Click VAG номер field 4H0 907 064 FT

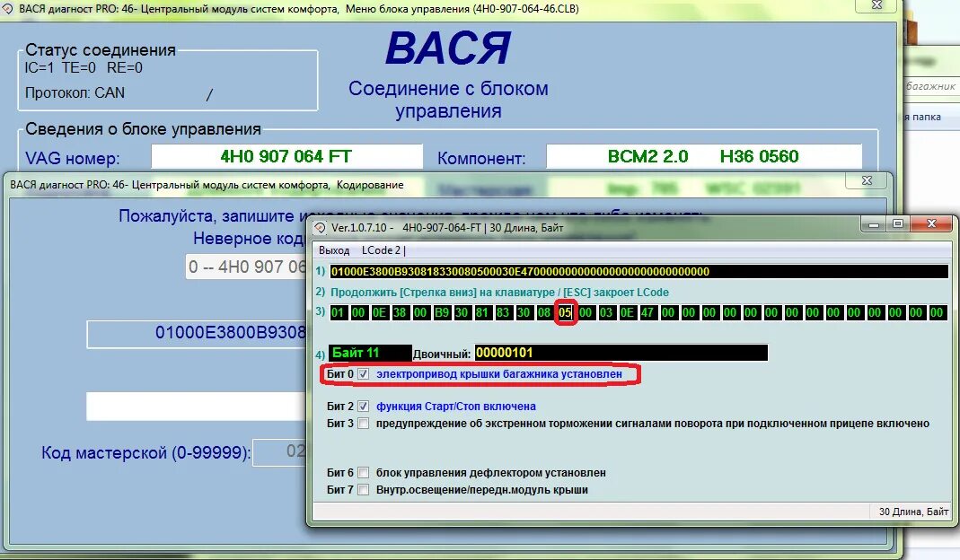[286, 157]
